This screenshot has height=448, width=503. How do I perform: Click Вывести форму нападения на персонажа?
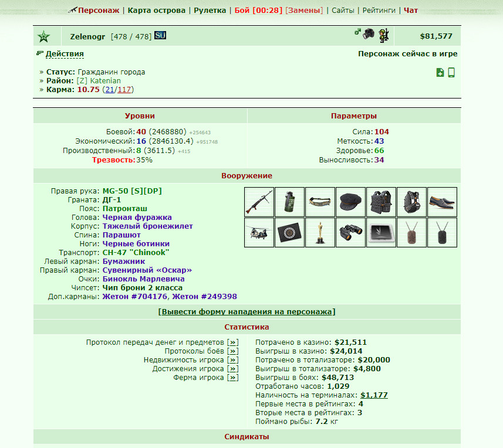click(x=247, y=312)
